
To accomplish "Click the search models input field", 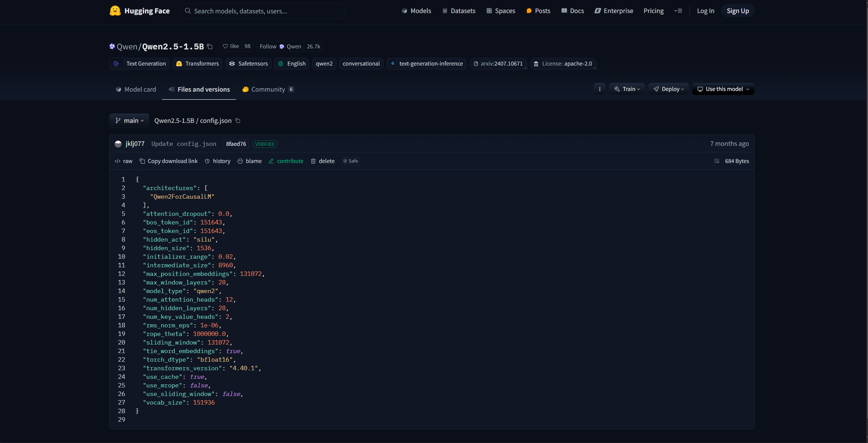I will tap(262, 11).
